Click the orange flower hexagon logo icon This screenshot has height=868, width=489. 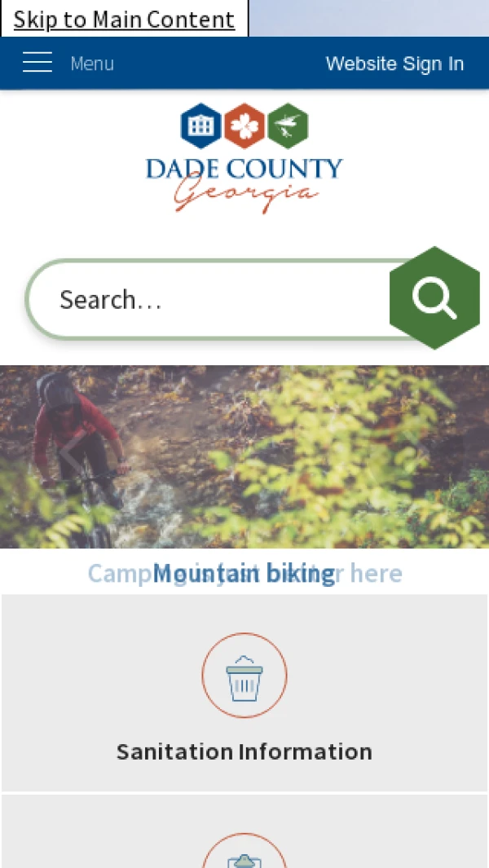pyautogui.click(x=244, y=126)
